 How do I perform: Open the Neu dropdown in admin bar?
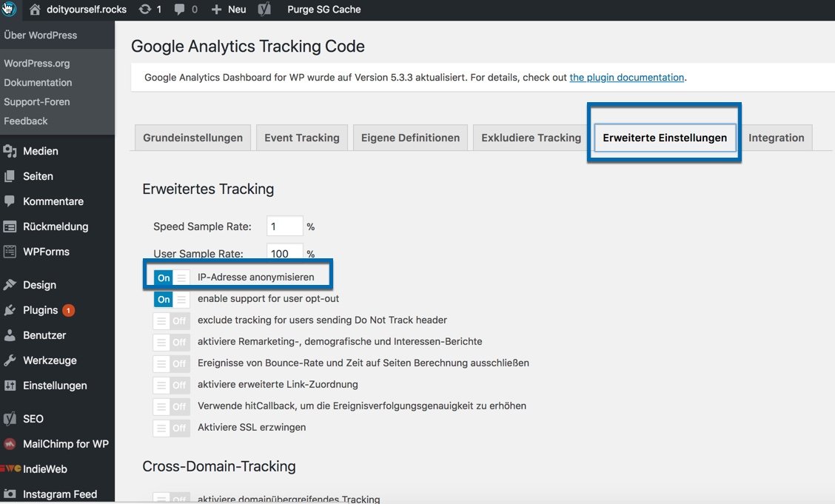click(x=229, y=10)
